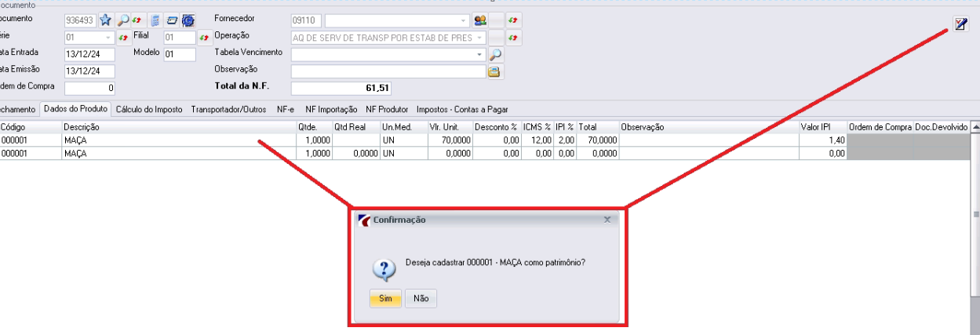This screenshot has width=980, height=335.
Task: Click ICMS value 12,00 in first row
Action: click(x=537, y=140)
